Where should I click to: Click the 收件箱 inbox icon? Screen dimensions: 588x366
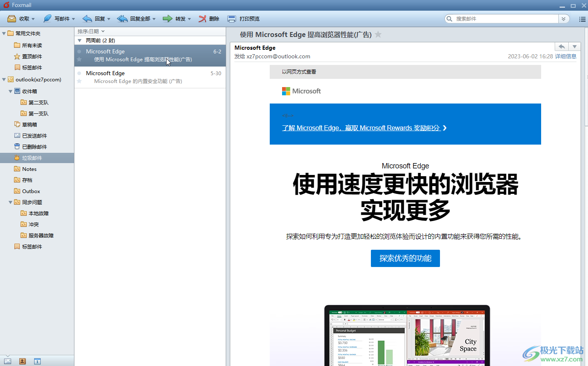point(17,91)
